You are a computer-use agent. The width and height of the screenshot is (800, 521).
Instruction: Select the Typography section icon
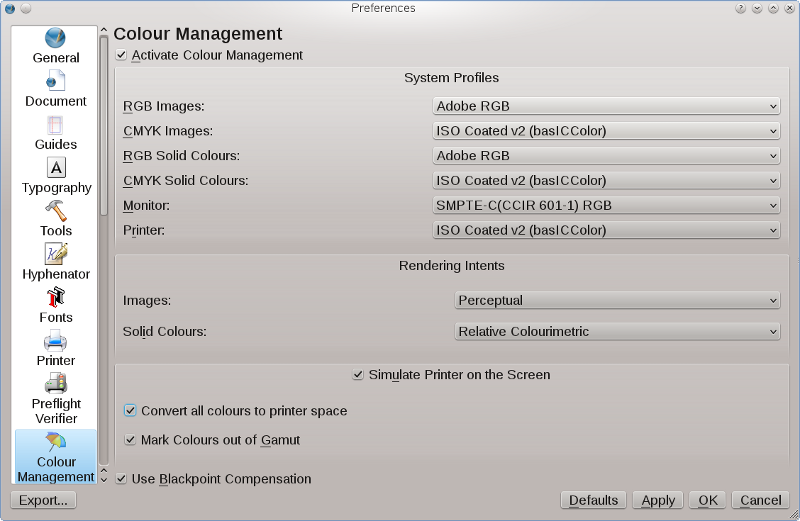pyautogui.click(x=56, y=168)
